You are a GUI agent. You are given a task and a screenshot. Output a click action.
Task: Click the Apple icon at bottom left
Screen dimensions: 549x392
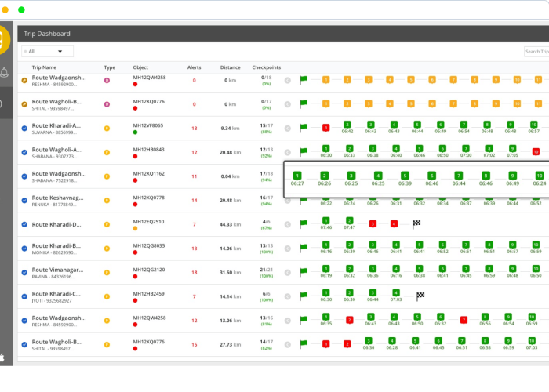[4, 356]
